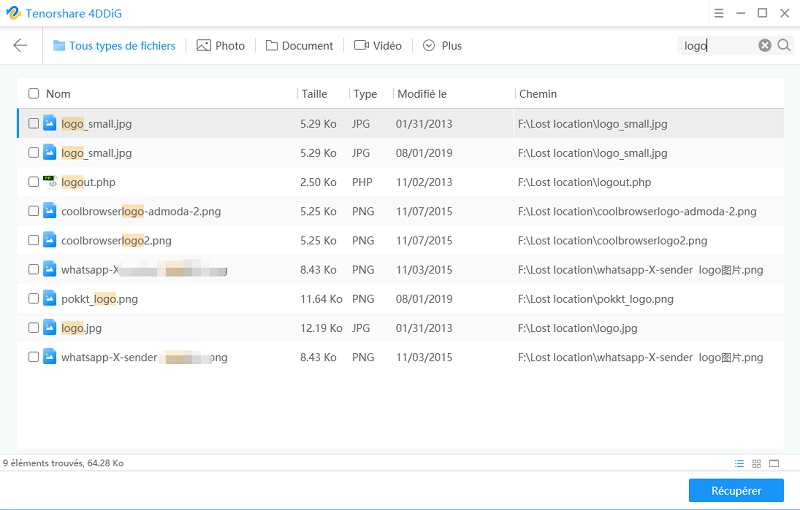Click size 11.64 Ko
800x510 pixels.
321,299
